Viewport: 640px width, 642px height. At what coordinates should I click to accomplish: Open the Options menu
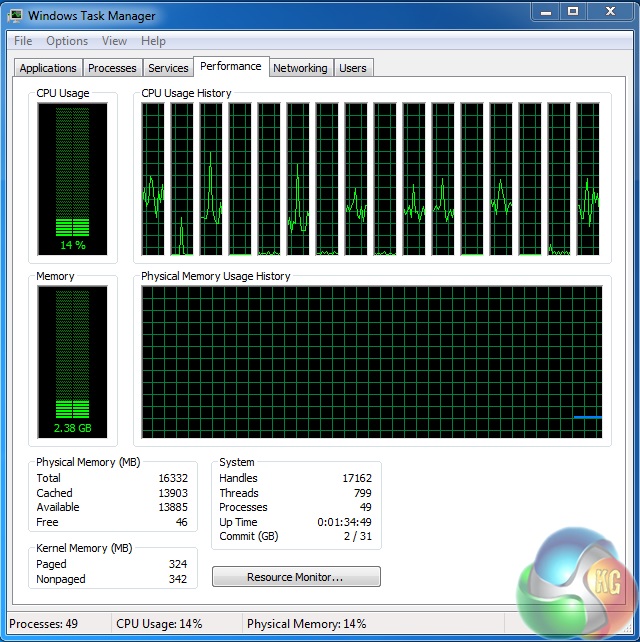click(67, 41)
